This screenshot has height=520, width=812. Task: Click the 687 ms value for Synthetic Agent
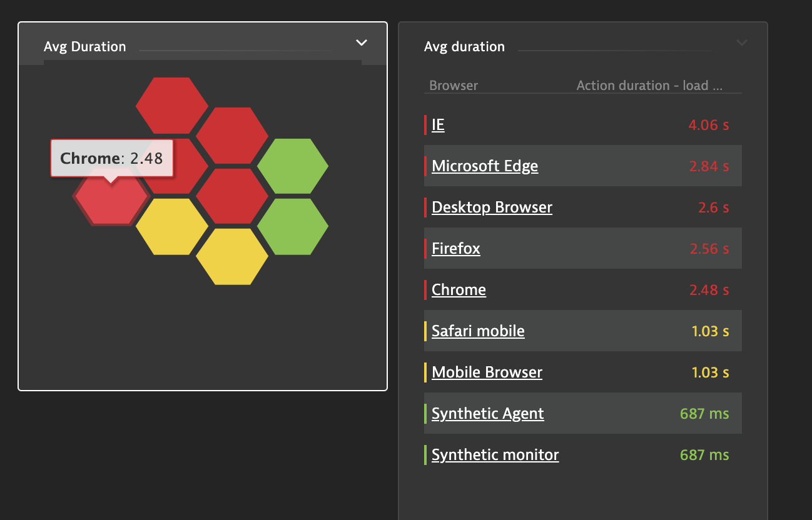tap(704, 414)
